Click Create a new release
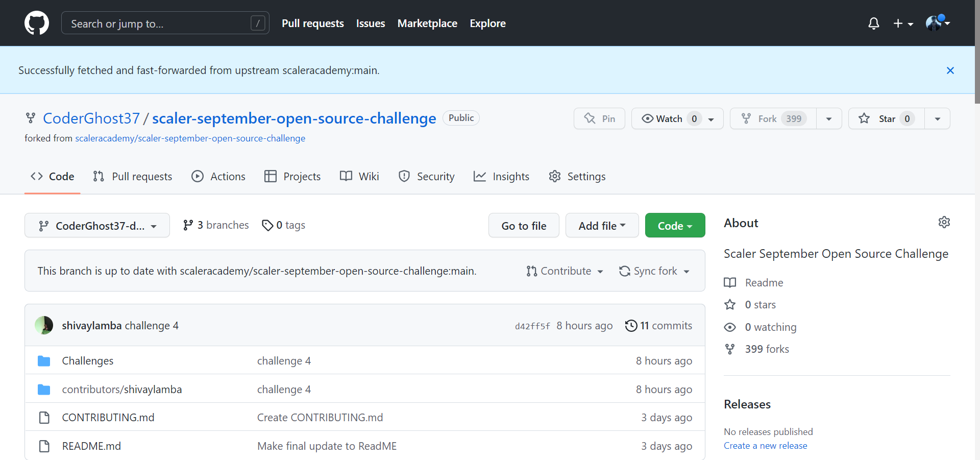The height and width of the screenshot is (460, 980). (765, 445)
